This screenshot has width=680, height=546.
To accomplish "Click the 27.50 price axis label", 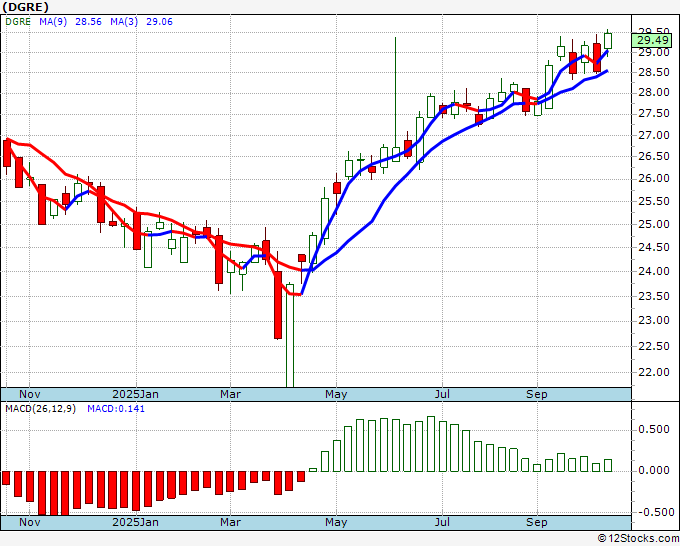I will pos(654,114).
